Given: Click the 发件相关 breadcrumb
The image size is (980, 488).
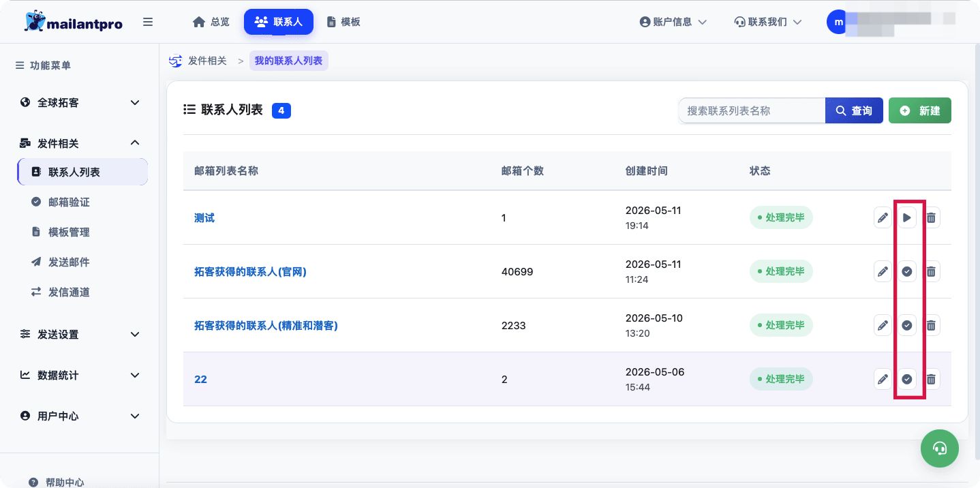Looking at the screenshot, I should point(207,61).
